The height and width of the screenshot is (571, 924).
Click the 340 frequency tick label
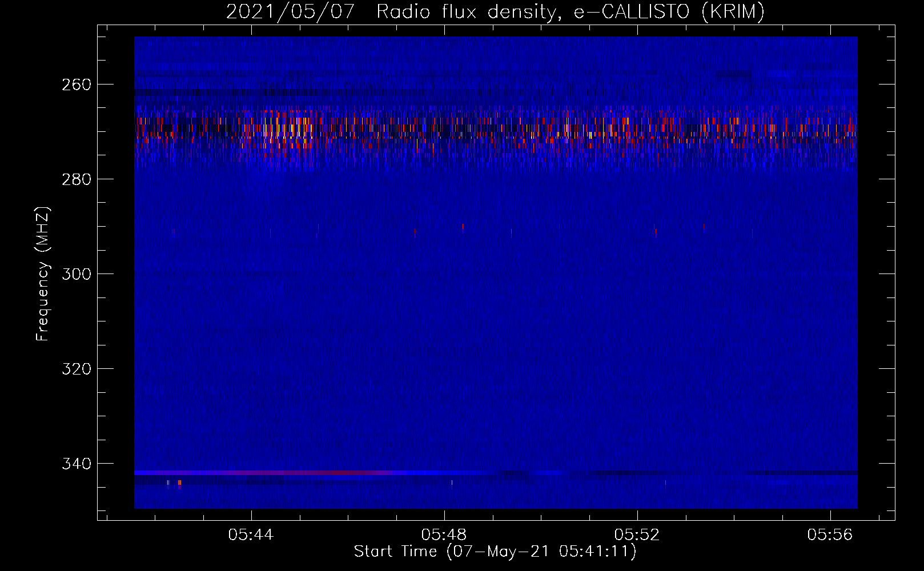click(77, 464)
